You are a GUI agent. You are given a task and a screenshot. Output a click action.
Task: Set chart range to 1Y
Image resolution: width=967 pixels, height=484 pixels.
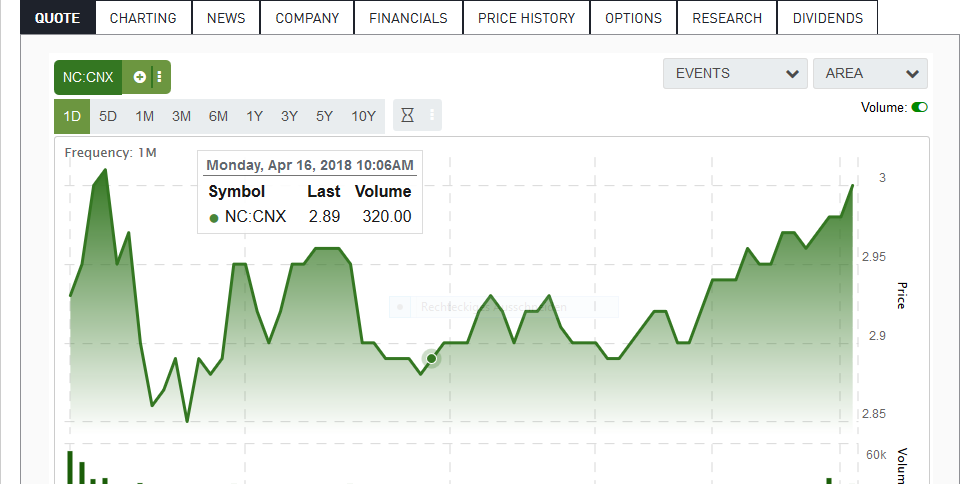254,116
